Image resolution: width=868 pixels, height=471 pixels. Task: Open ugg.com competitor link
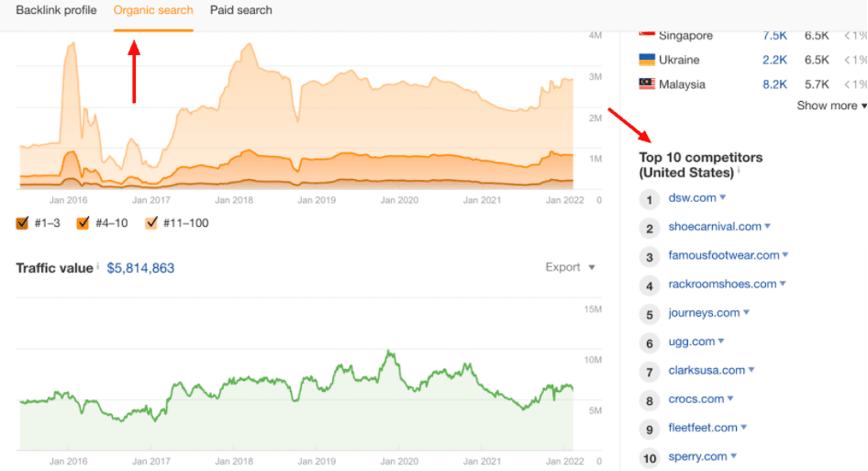pos(692,342)
